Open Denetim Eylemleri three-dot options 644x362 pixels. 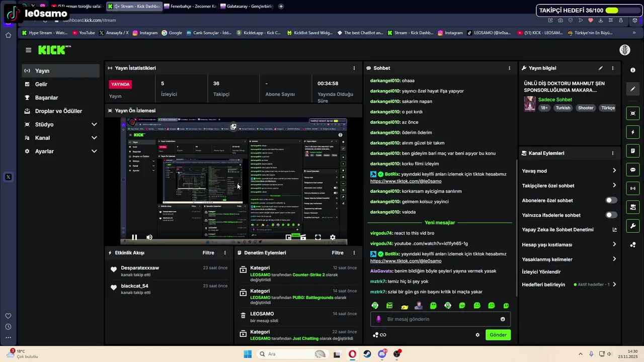pos(354,253)
